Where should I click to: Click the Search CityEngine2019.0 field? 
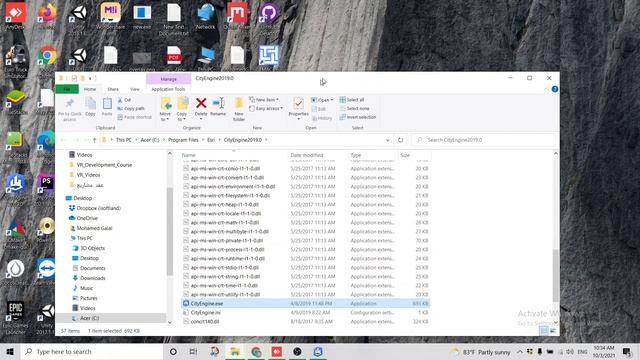pos(484,140)
